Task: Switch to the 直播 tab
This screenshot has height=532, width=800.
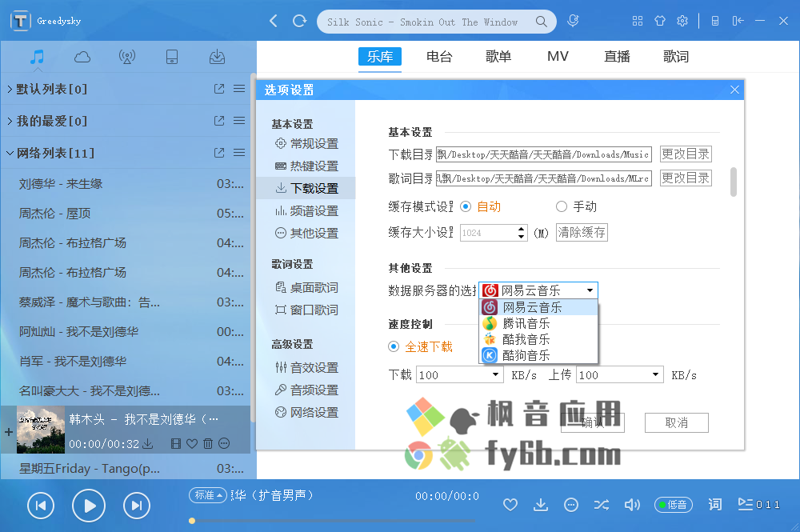Action: click(x=617, y=57)
